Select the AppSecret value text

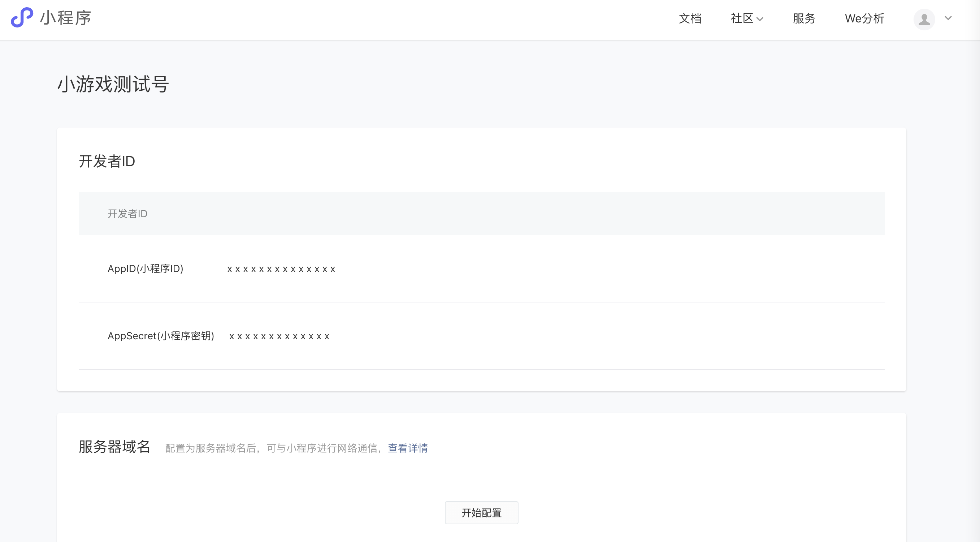click(279, 336)
